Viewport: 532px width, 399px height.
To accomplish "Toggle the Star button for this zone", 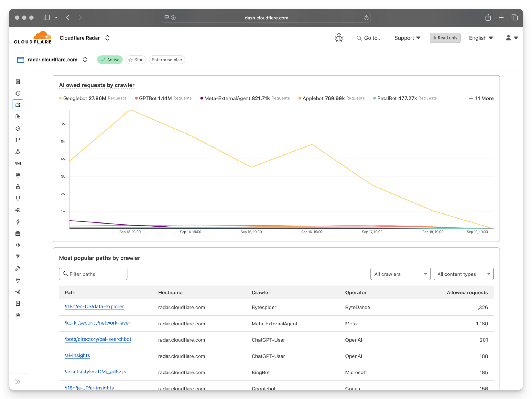I will pyautogui.click(x=135, y=60).
